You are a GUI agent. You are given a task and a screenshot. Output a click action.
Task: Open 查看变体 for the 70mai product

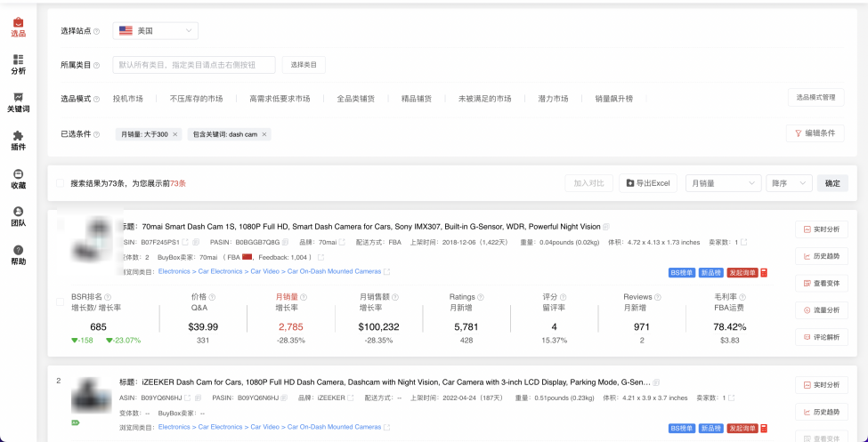point(822,283)
